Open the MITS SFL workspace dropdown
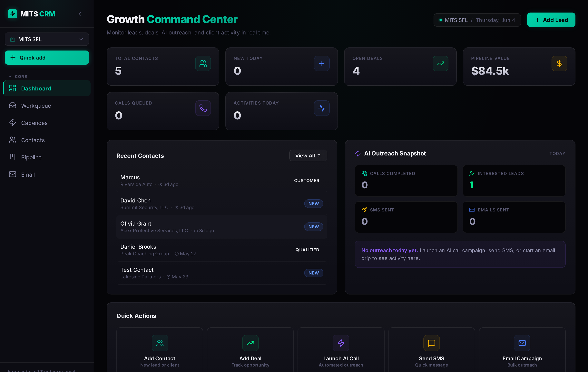 coord(47,39)
